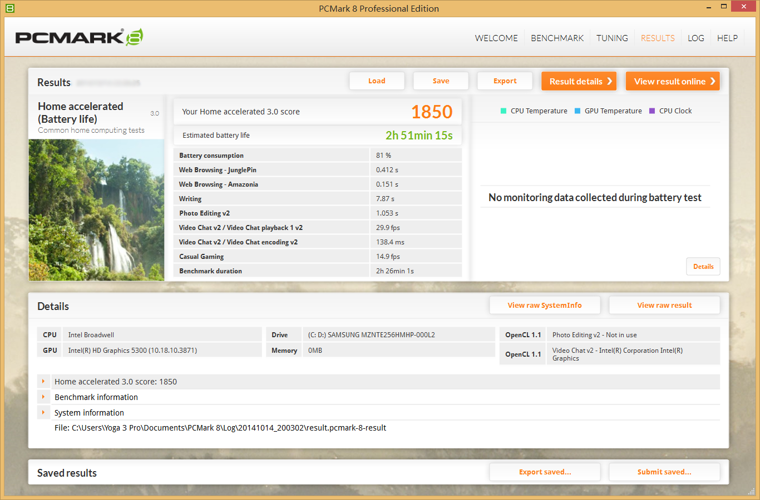
Task: Switch to the BENCHMARK tab
Action: coord(557,38)
